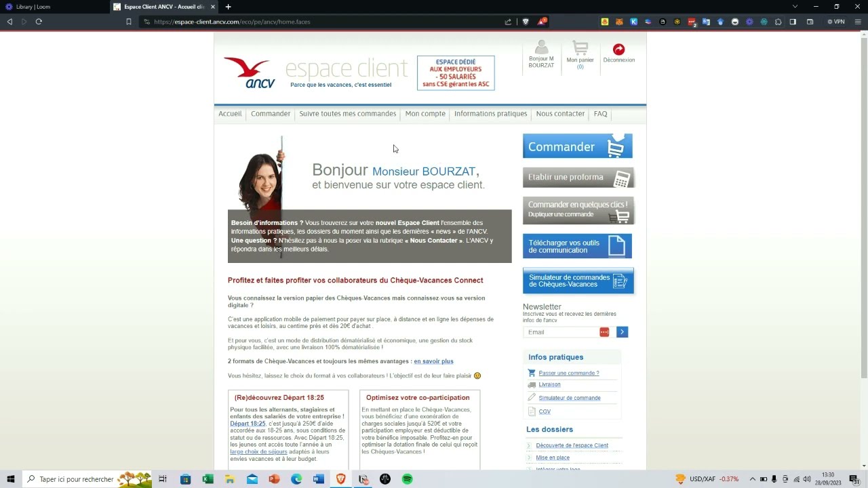Viewport: 868px width, 488px height.
Task: Open the Simulateur de commande link
Action: (x=570, y=399)
